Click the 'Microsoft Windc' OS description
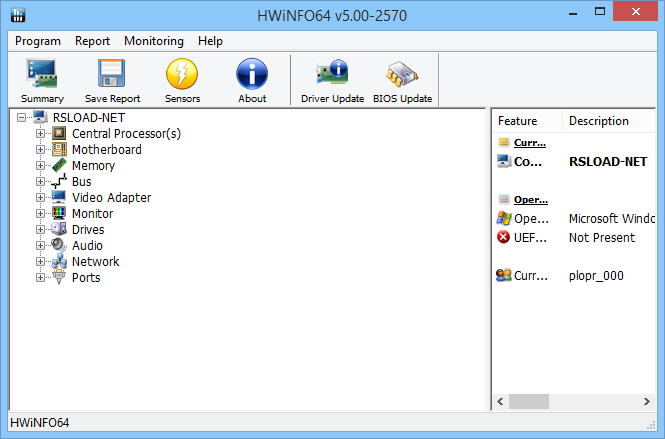Screen dimensions: 665x439 click(612, 218)
